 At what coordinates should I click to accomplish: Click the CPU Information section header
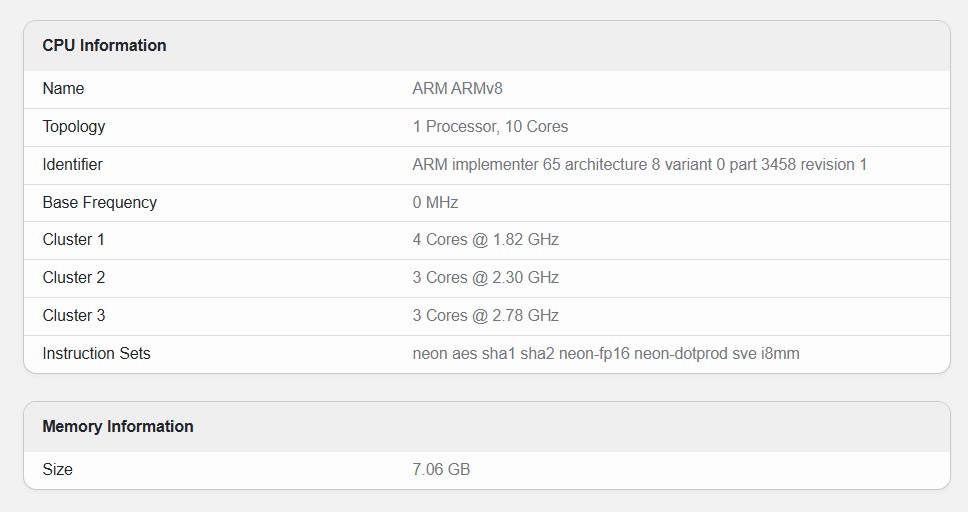[104, 46]
